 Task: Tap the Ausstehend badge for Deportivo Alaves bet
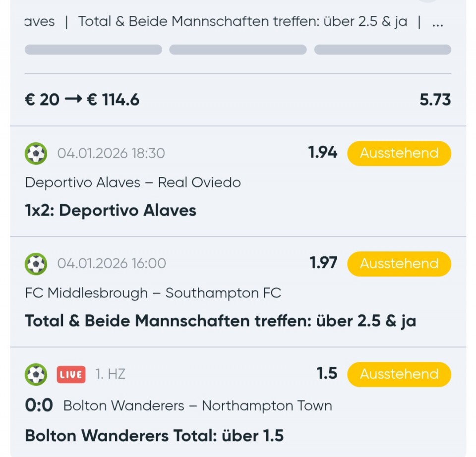coord(399,153)
